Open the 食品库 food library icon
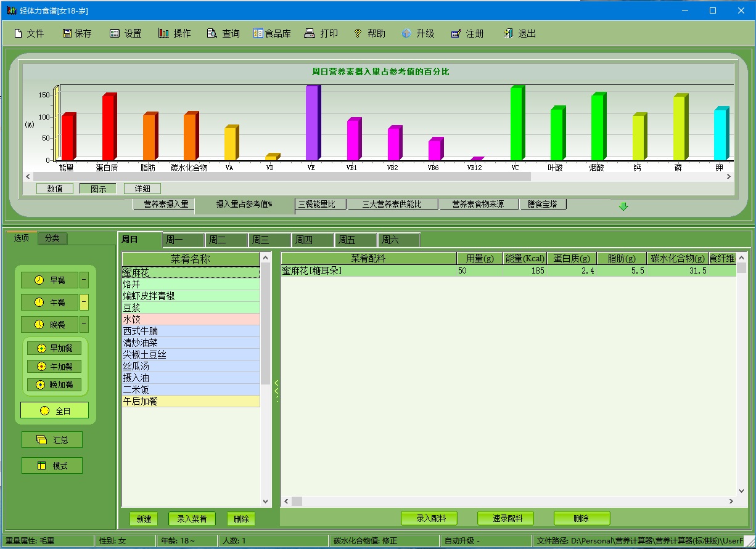This screenshot has width=756, height=549. [258, 34]
